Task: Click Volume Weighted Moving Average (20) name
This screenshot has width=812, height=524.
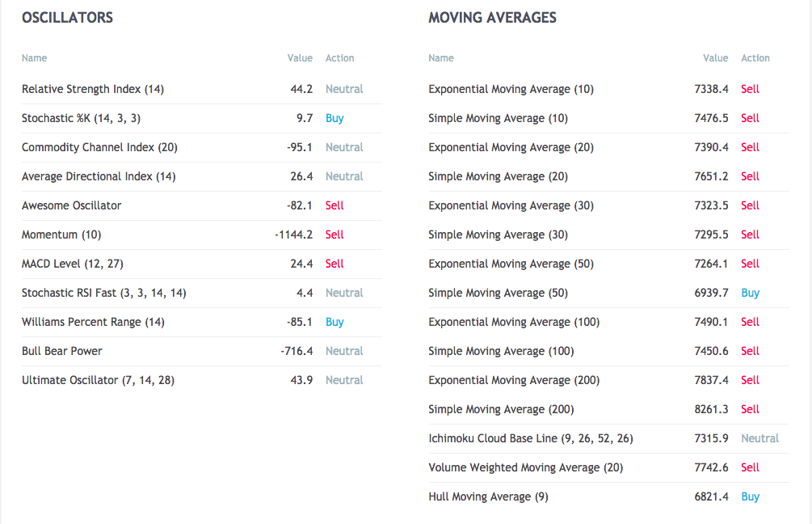Action: [x=526, y=467]
